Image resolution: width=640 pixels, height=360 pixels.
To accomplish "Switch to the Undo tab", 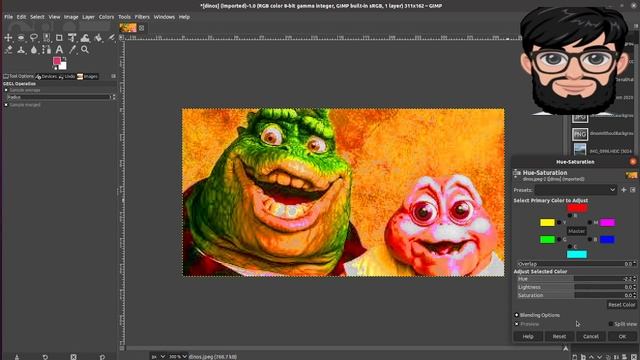I will pyautogui.click(x=67, y=76).
